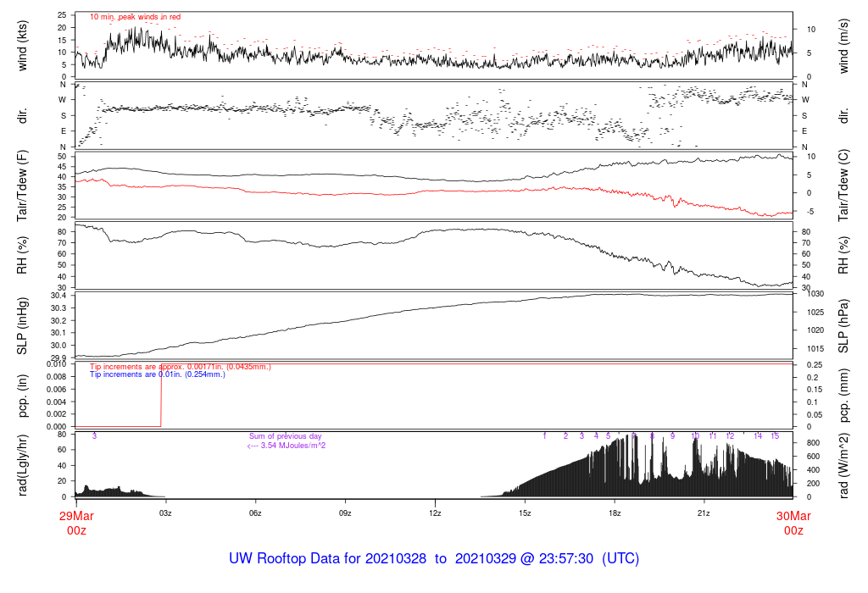Select the left "rad(Lgly/hr)" axis label
The width and height of the screenshot is (868, 593).
pos(23,465)
